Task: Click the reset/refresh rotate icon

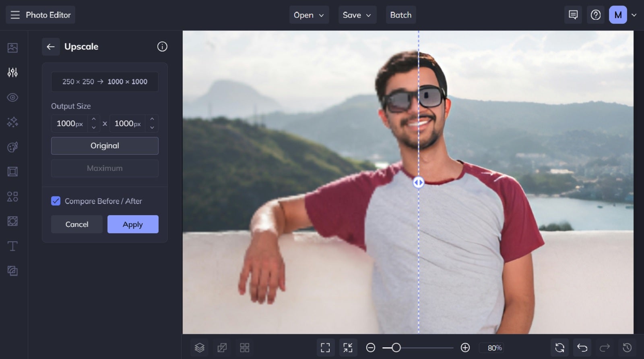Action: click(x=560, y=348)
